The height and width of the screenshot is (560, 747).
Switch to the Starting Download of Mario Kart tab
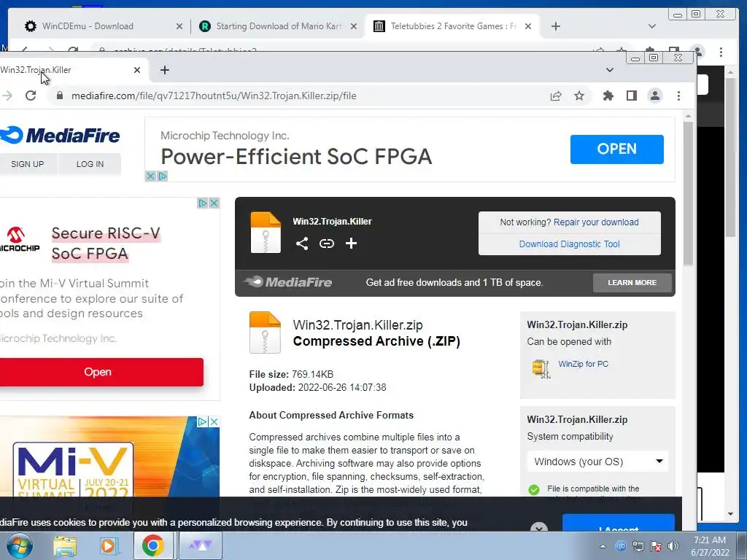pos(279,26)
